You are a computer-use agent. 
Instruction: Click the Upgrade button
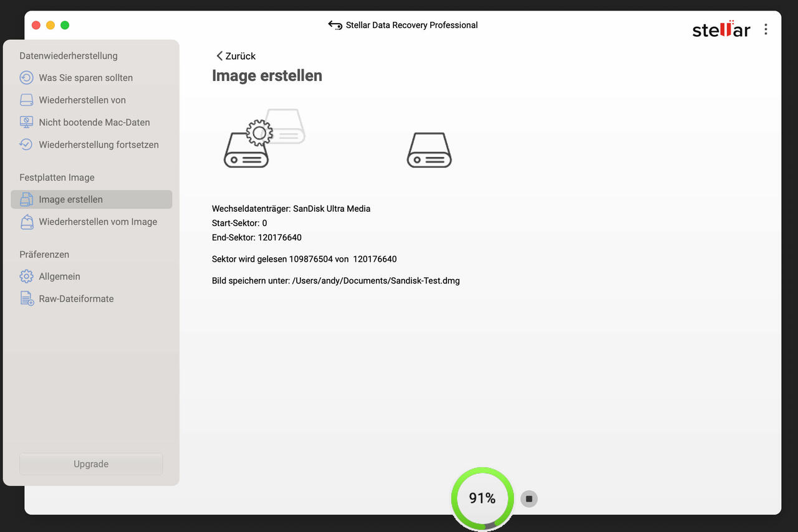[91, 464]
